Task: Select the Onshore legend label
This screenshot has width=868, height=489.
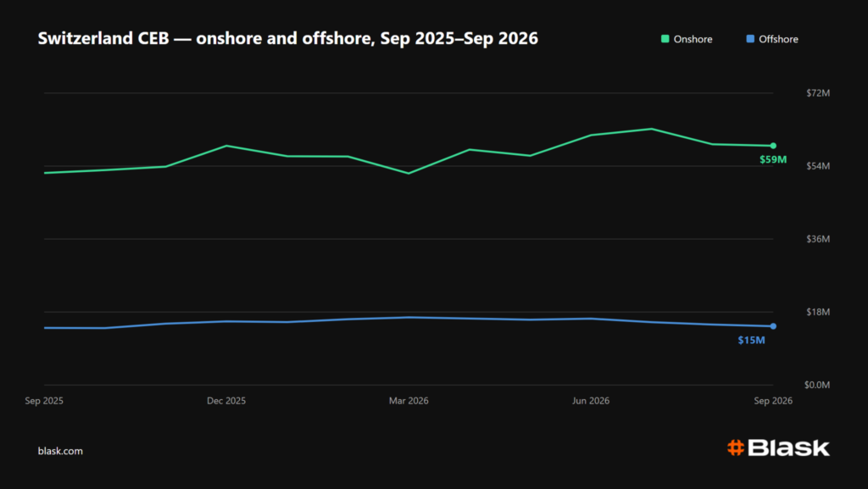Action: 693,39
